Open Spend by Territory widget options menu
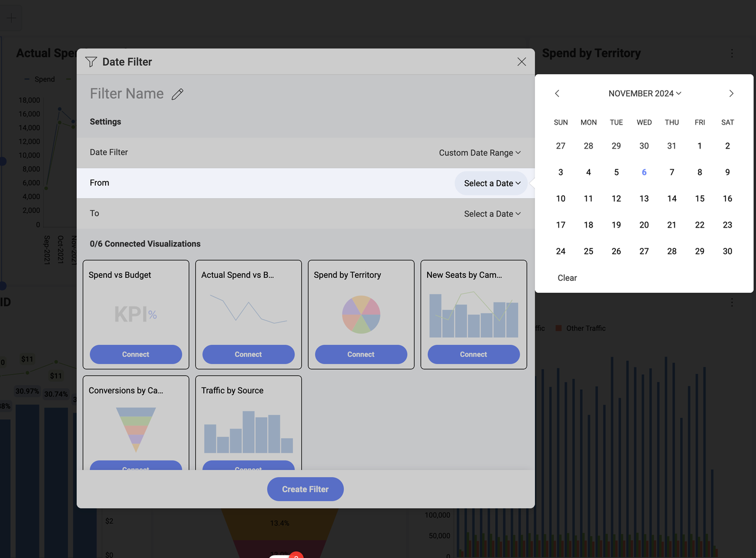 click(732, 53)
